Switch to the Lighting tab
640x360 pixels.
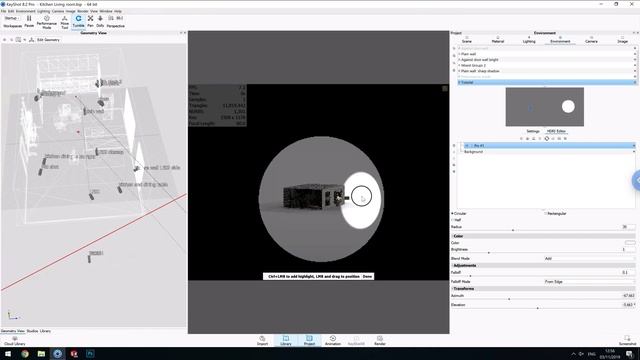pos(529,40)
